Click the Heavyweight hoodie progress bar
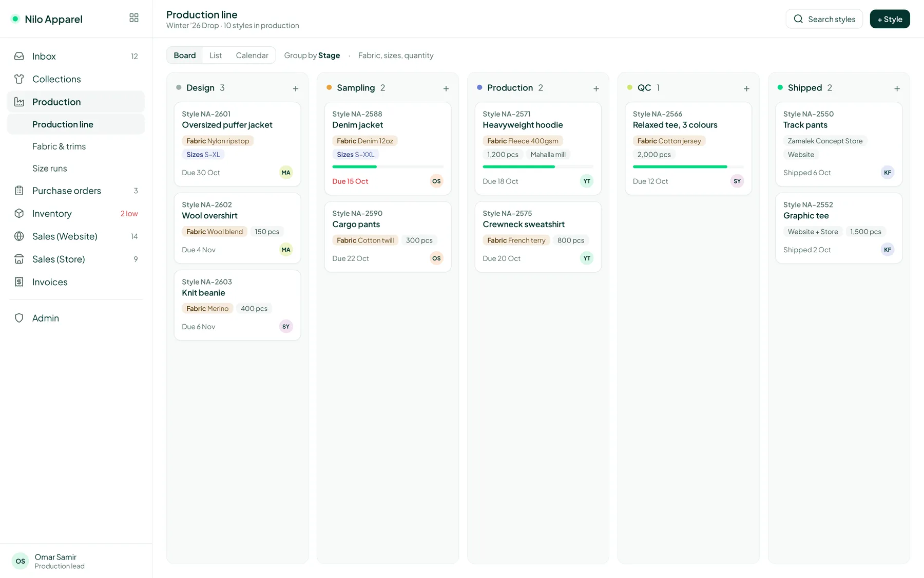 coord(538,166)
